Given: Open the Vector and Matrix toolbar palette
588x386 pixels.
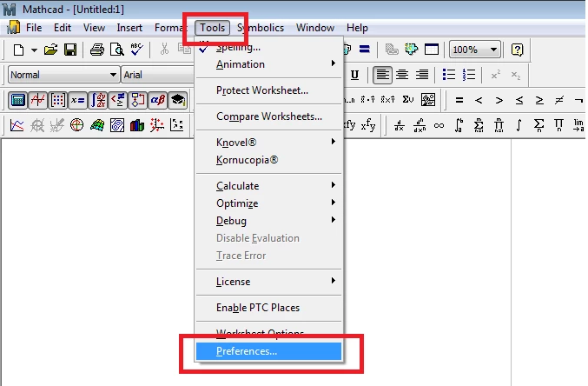Looking at the screenshot, I should [57, 100].
